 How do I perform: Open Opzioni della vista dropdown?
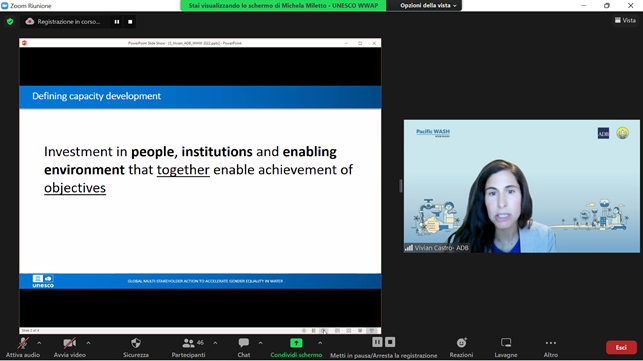click(428, 5)
